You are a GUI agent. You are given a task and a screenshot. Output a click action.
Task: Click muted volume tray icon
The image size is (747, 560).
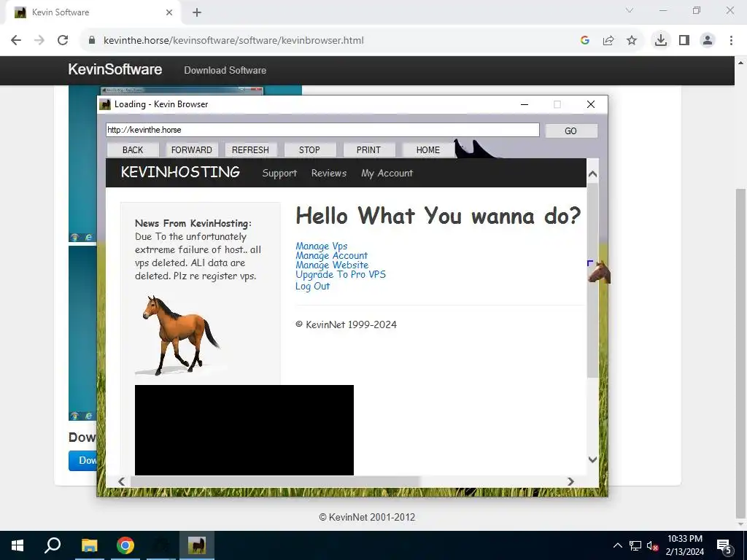(x=652, y=546)
